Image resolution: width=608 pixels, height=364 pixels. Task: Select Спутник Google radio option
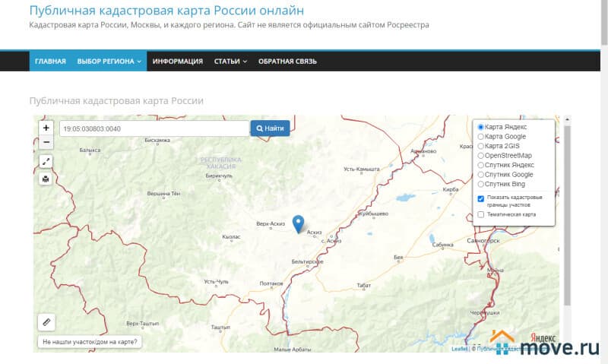pyautogui.click(x=481, y=175)
